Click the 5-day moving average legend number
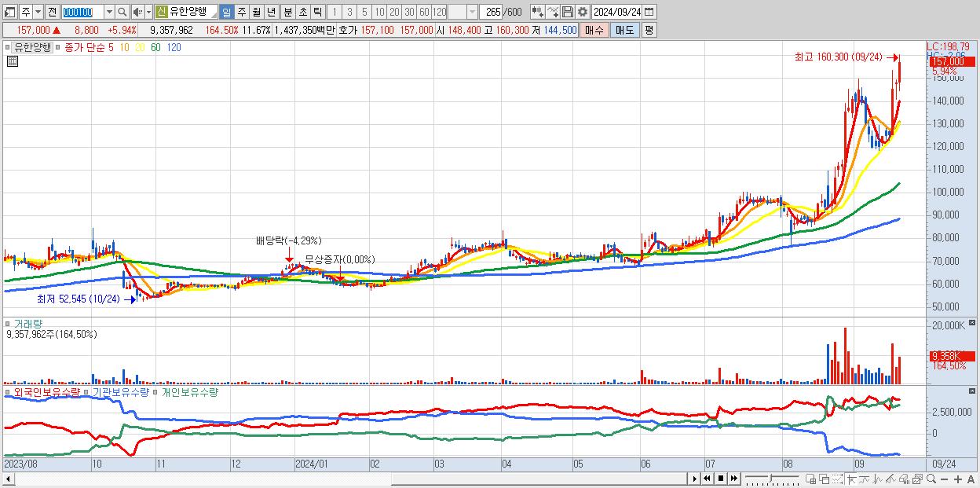This screenshot has width=980, height=488. 111,47
